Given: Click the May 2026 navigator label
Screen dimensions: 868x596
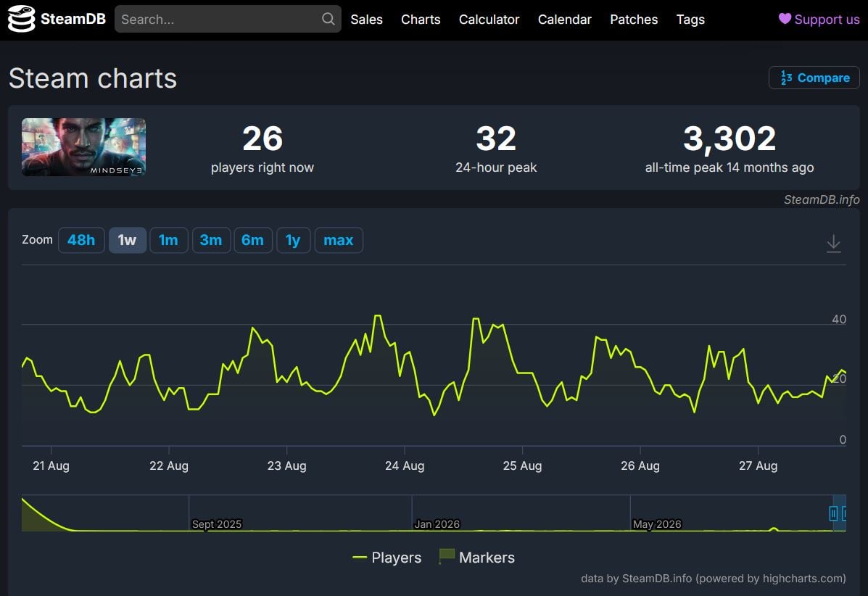Looking at the screenshot, I should (x=656, y=524).
